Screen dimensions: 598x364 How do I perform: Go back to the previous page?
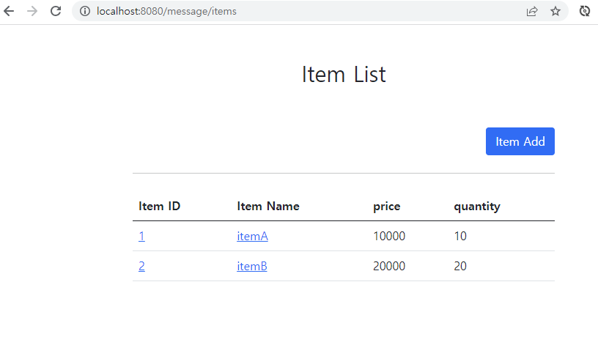point(9,11)
